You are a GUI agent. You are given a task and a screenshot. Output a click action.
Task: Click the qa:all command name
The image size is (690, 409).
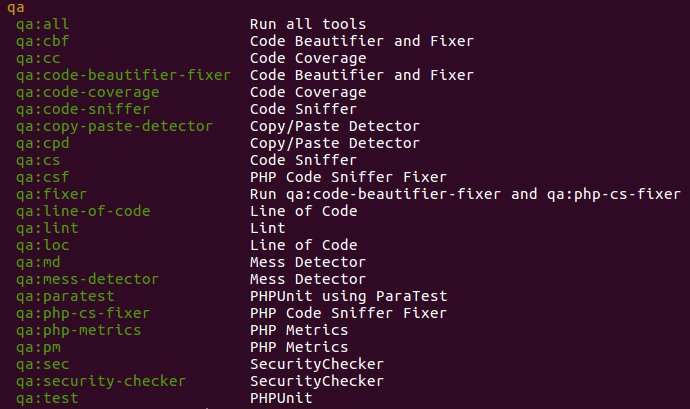(x=43, y=24)
